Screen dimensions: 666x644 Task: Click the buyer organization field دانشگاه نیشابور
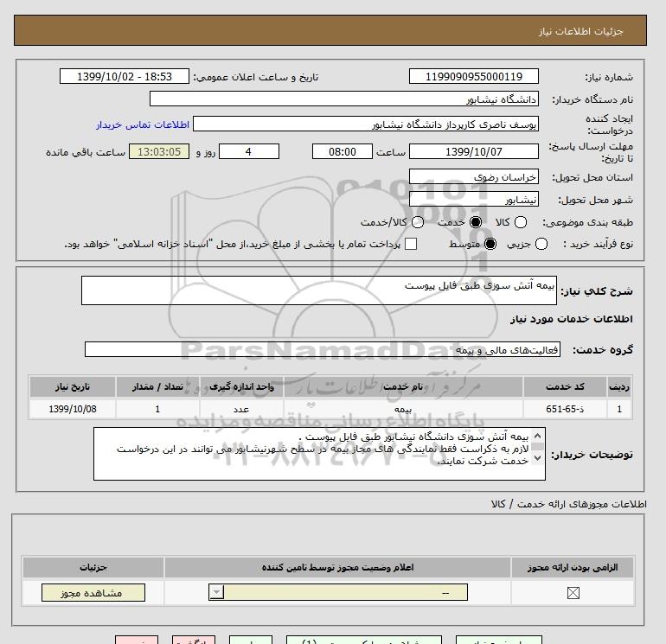coord(344,99)
